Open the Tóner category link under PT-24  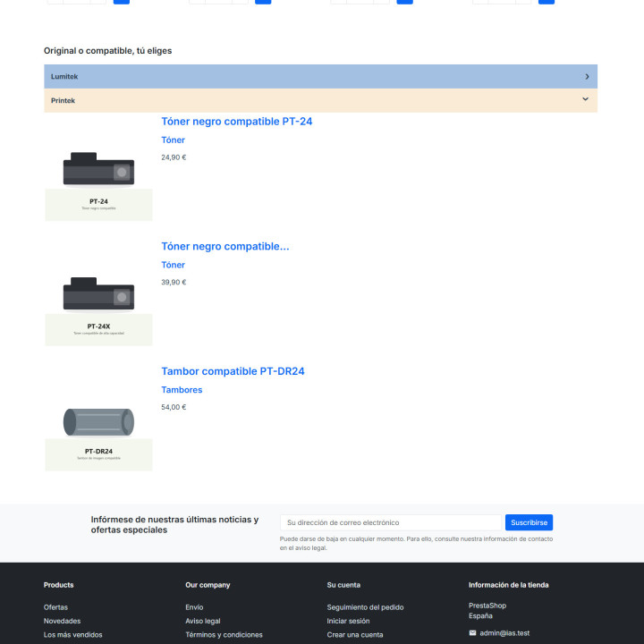pos(173,140)
